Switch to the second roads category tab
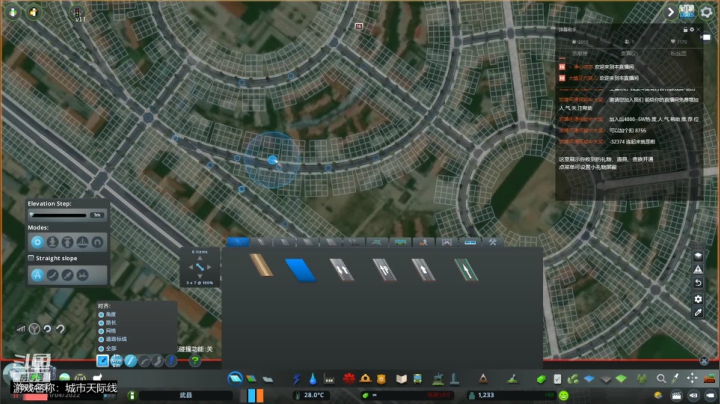Image resolution: width=720 pixels, height=404 pixels. [x=261, y=242]
